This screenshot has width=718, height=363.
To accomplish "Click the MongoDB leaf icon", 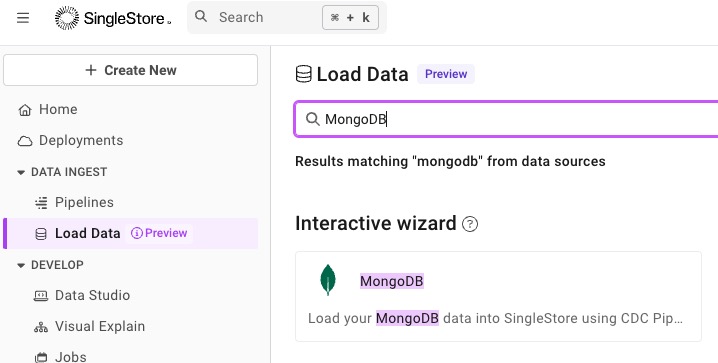I will (328, 280).
